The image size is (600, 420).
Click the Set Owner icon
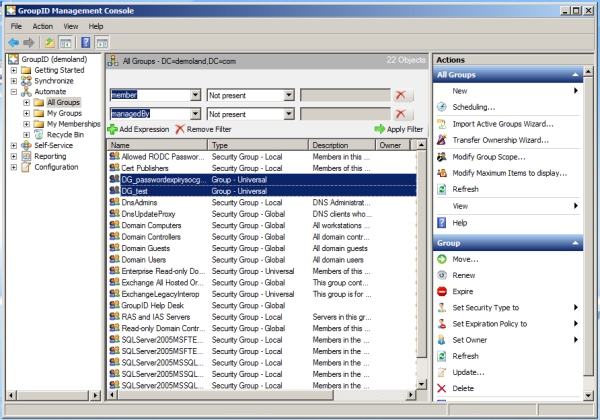pyautogui.click(x=442, y=340)
